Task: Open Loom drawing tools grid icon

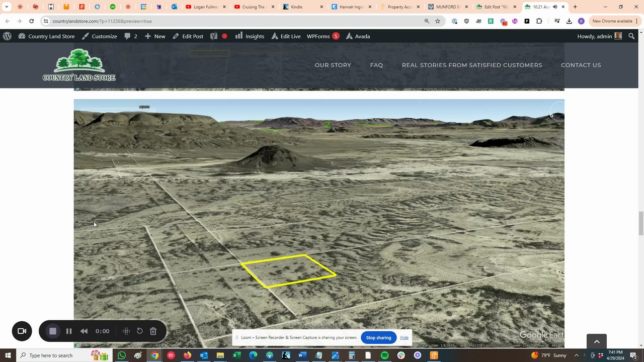Action: (126, 331)
